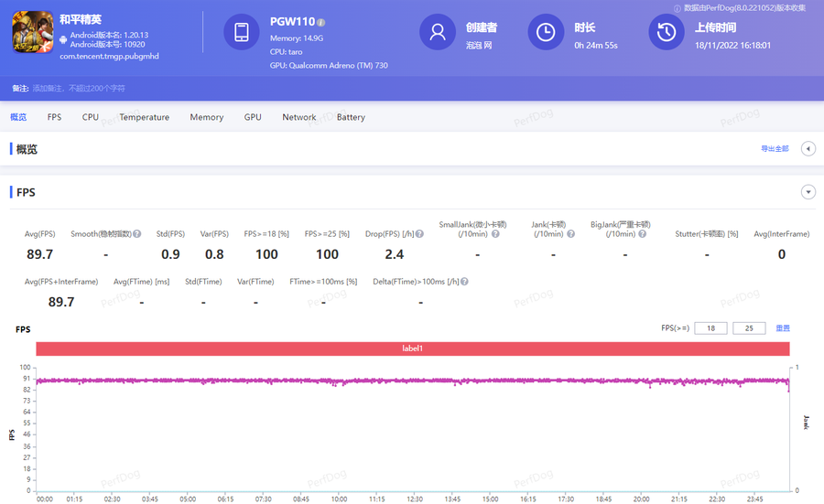Click the help icon next to Smooth
Screen dimensions: 824x504
tap(137, 234)
